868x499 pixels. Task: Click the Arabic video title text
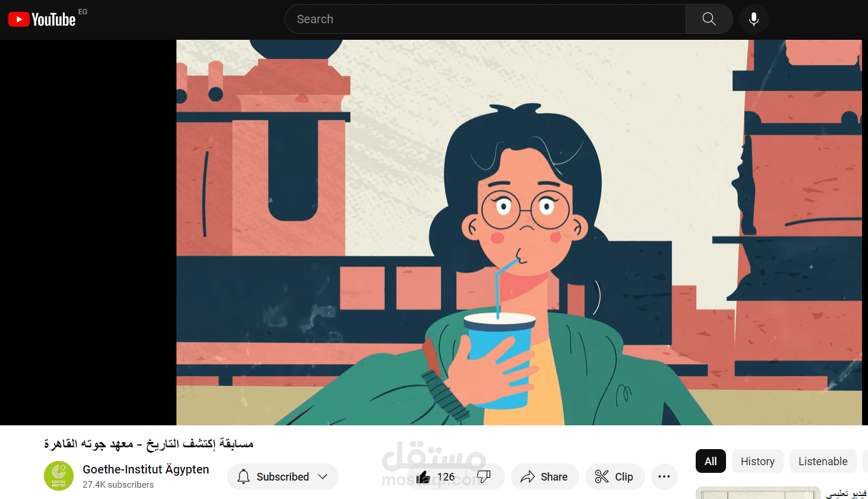149,444
